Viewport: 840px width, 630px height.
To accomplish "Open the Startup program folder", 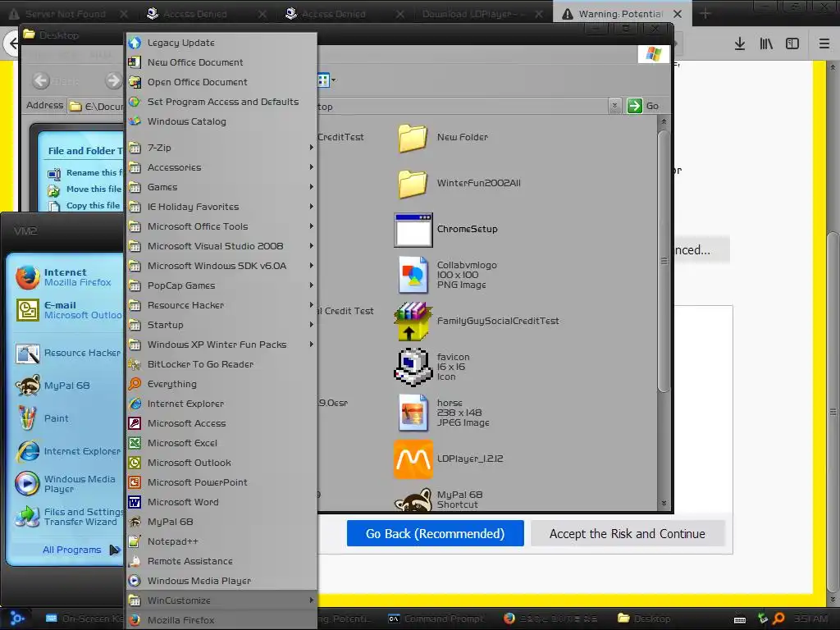I will (x=221, y=325).
